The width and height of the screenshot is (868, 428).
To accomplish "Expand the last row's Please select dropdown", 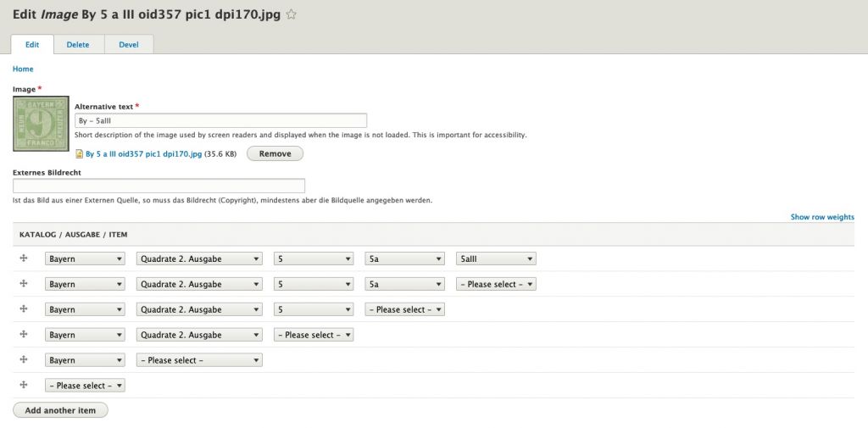I will (x=85, y=386).
